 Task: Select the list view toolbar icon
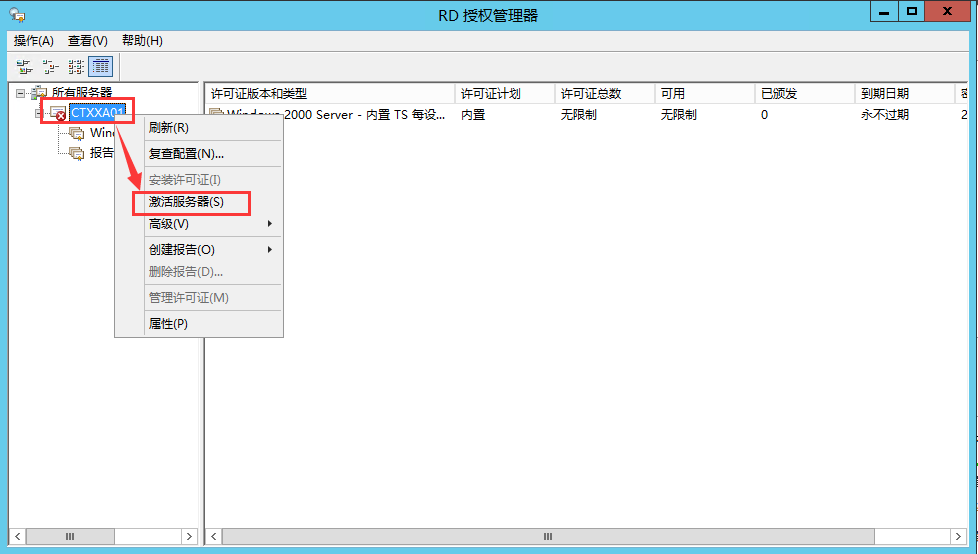75,66
